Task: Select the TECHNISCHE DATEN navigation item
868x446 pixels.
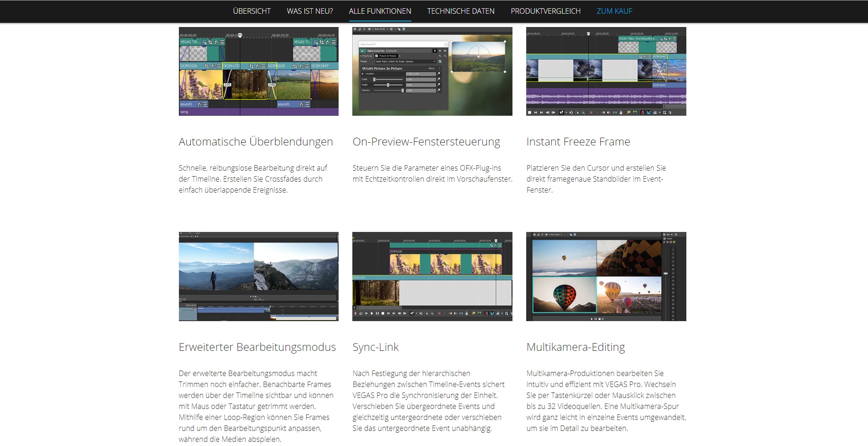Action: click(461, 11)
